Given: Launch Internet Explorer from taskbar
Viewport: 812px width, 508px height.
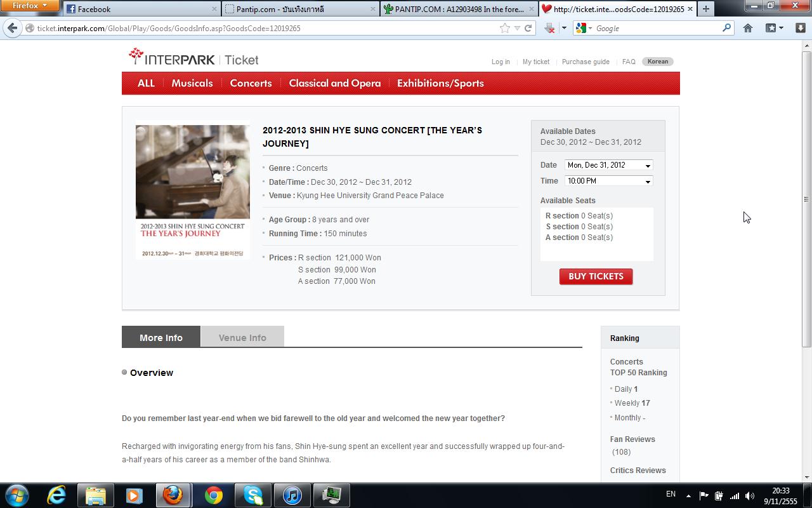Looking at the screenshot, I should (x=56, y=495).
